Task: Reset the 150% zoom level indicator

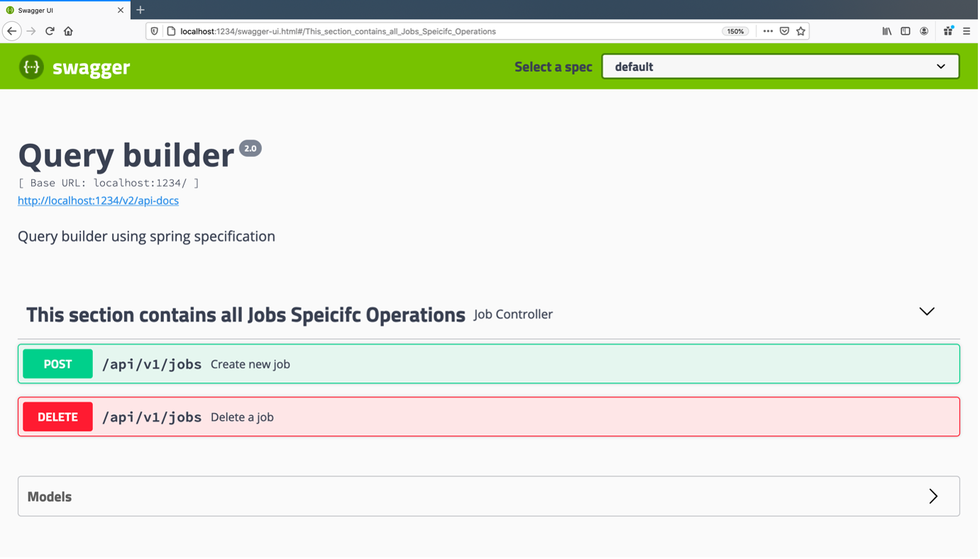Action: click(735, 31)
